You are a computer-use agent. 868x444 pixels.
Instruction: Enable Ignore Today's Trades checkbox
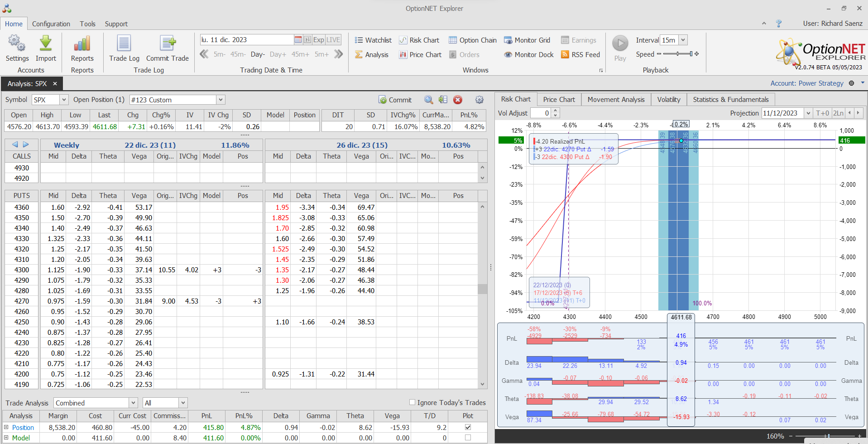tap(412, 402)
